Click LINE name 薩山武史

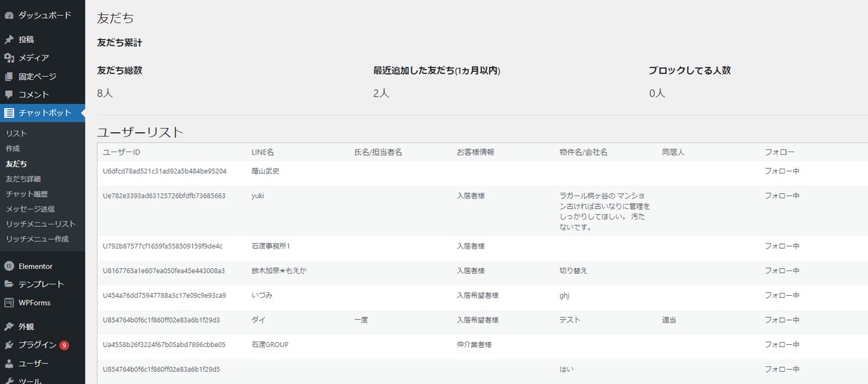[265, 171]
